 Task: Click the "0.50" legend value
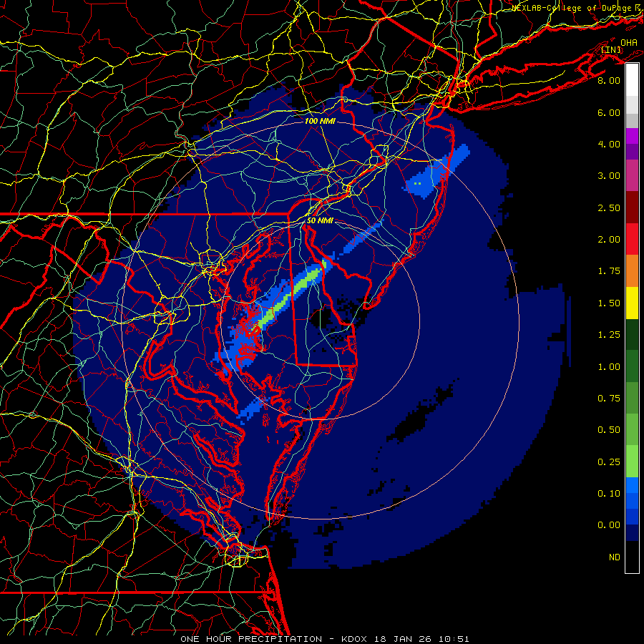[x=609, y=430]
